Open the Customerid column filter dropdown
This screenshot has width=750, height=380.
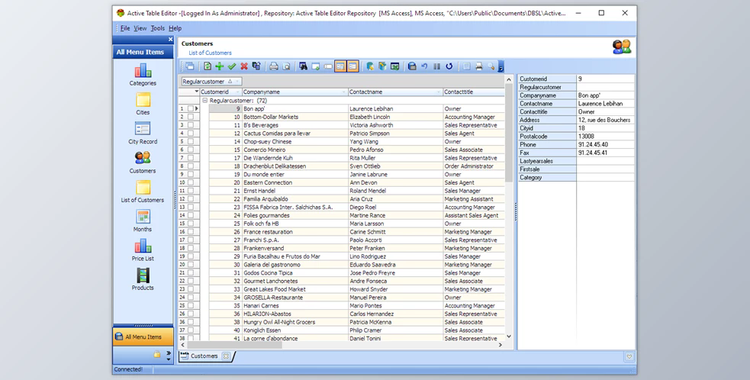[238, 92]
